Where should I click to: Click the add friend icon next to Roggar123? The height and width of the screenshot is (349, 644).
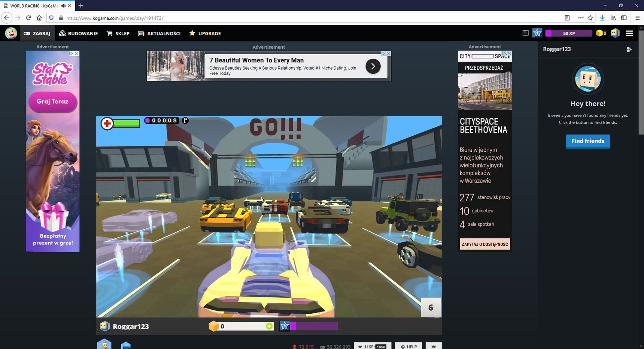629,49
